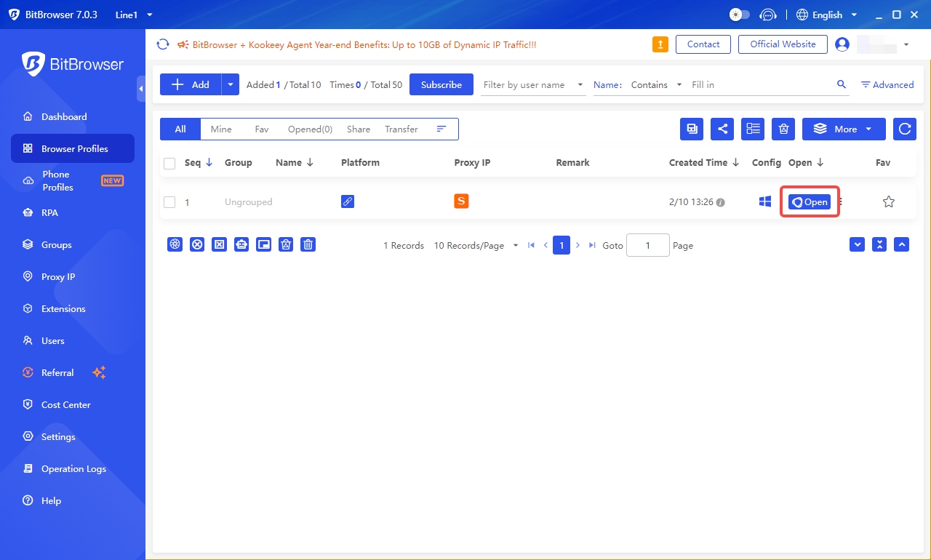Open the Filter by user name dropdown
The width and height of the screenshot is (931, 560).
[x=534, y=85]
